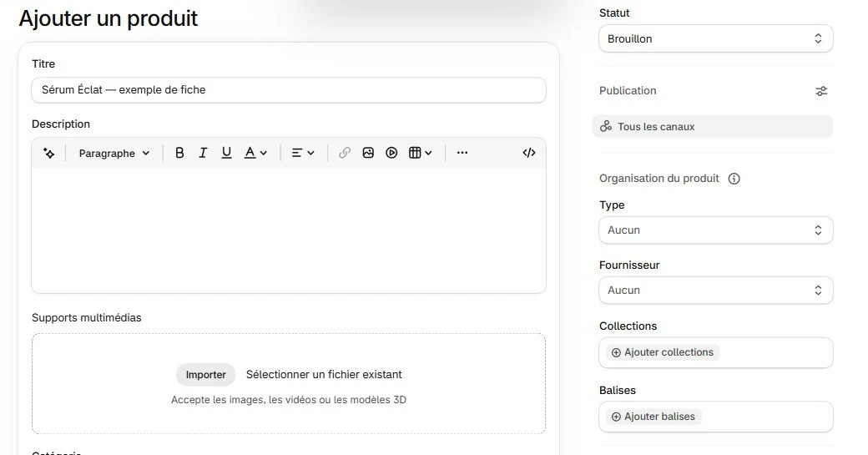Screen dimensions: 868x455
Task: Open the text alignment dropdown
Action: point(303,153)
